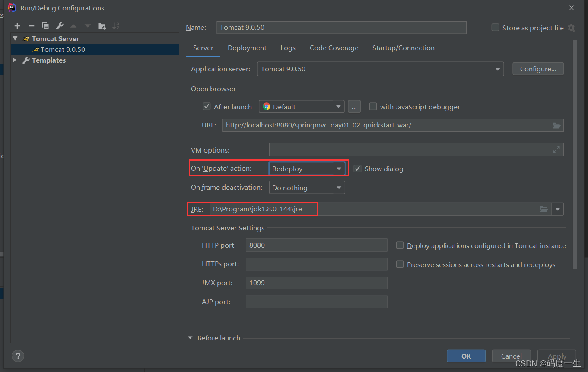The height and width of the screenshot is (372, 588).
Task: Click the browser ellipsis button
Action: pos(354,107)
